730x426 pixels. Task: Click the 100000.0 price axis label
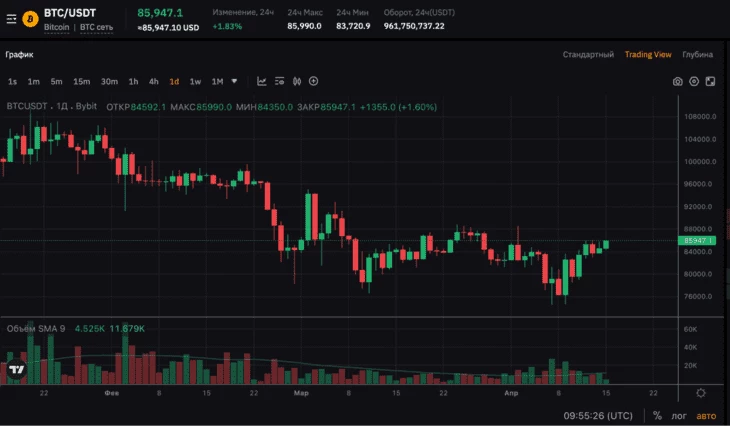[x=700, y=162]
